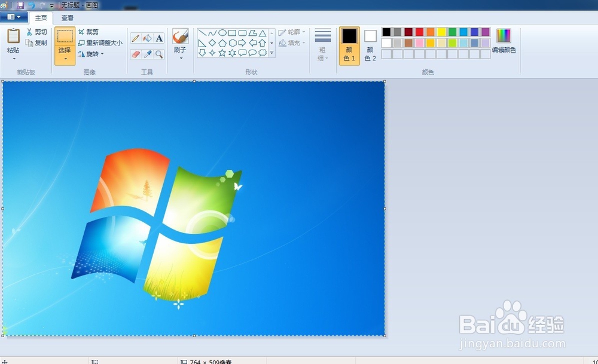Choose the hexagon shape
The width and height of the screenshot is (598, 364).
(232, 43)
